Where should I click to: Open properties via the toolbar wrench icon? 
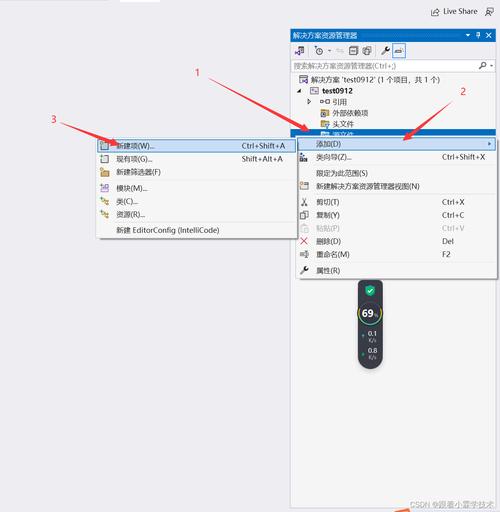(385, 51)
